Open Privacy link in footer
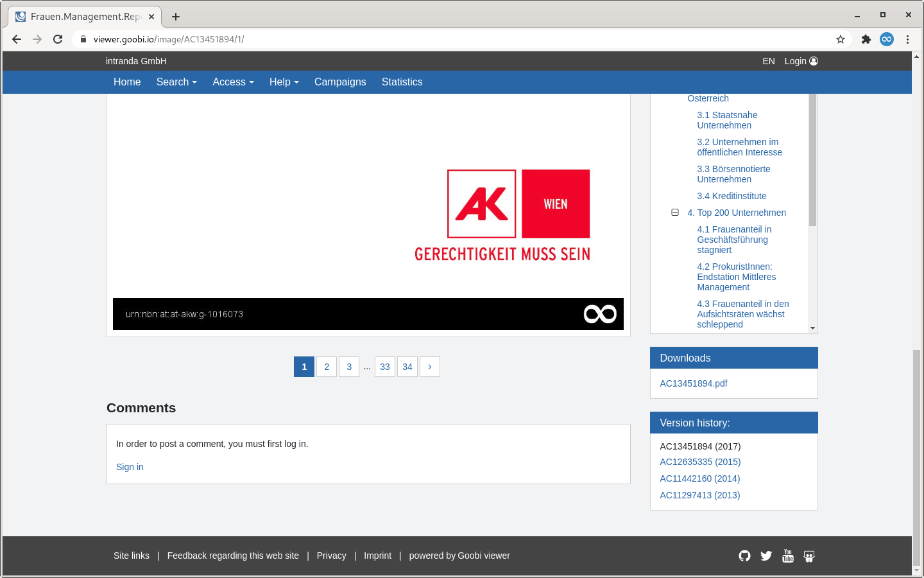The width and height of the screenshot is (924, 578). pos(331,556)
